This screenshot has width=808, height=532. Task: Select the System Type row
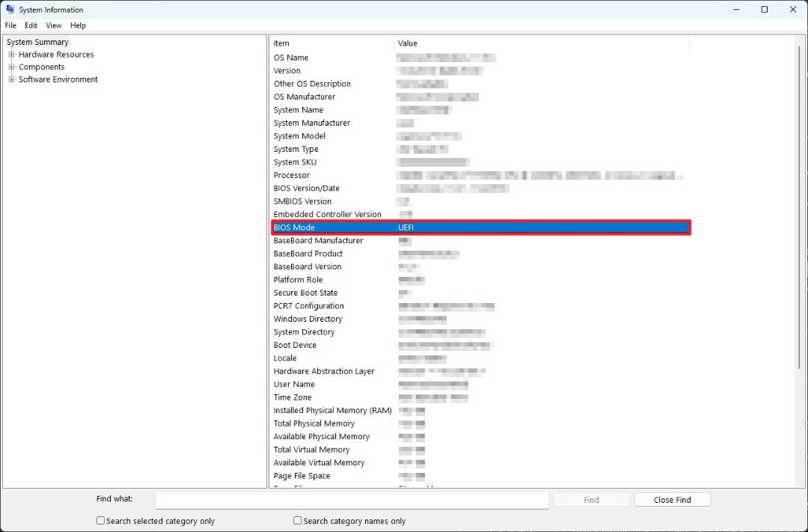480,149
